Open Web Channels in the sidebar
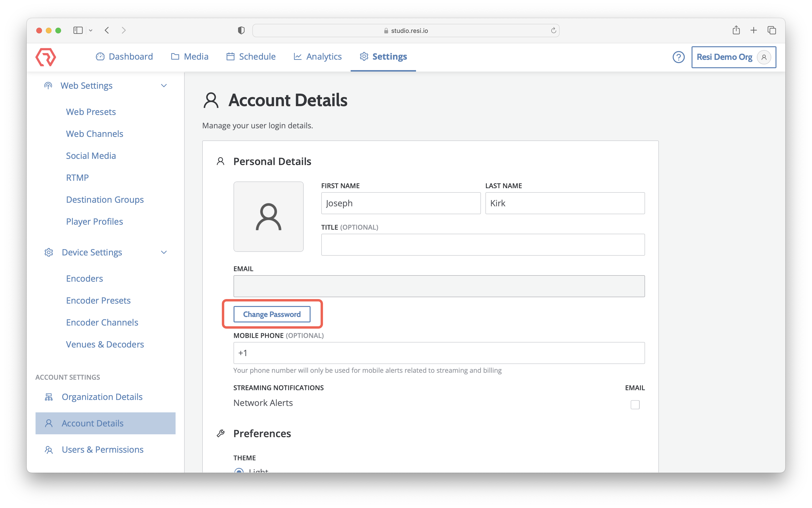Screen dimensions: 812x508 tap(94, 134)
